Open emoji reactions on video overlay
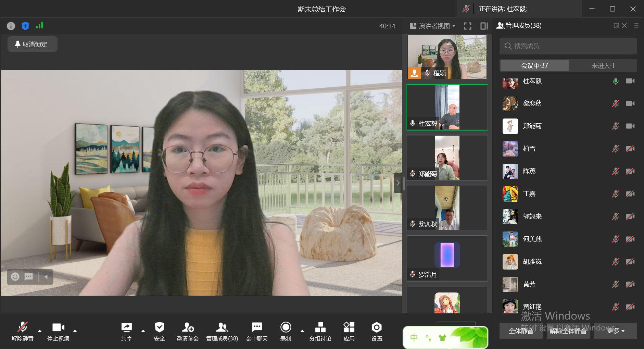Image resolution: width=644 pixels, height=349 pixels. [15, 277]
